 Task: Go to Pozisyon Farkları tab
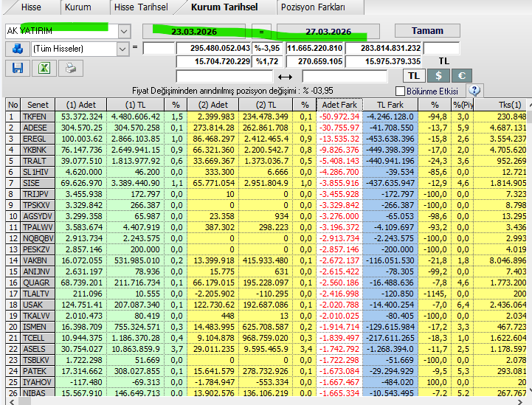pyautogui.click(x=313, y=7)
